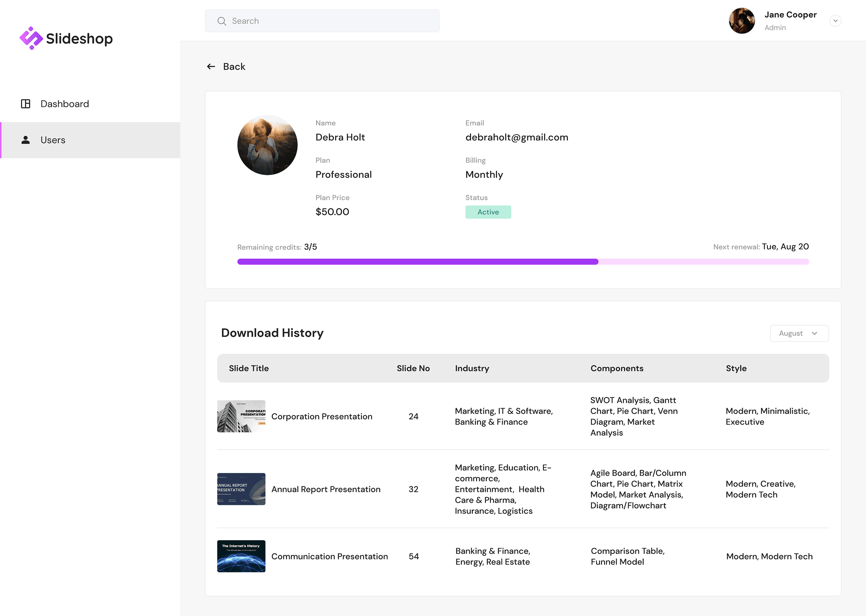Click the back arrow icon
866x616 pixels.
pyautogui.click(x=211, y=66)
